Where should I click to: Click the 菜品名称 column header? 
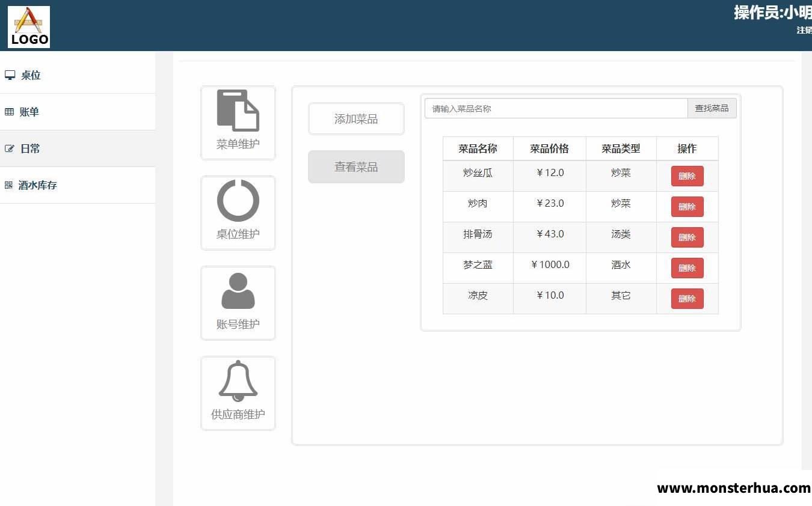(x=478, y=148)
